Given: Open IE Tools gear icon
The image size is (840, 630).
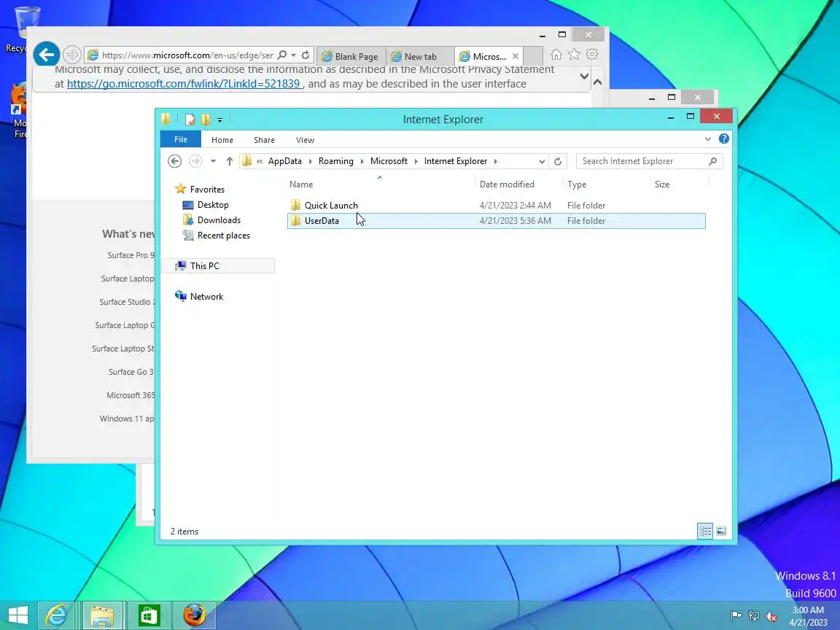Looking at the screenshot, I should [x=592, y=54].
